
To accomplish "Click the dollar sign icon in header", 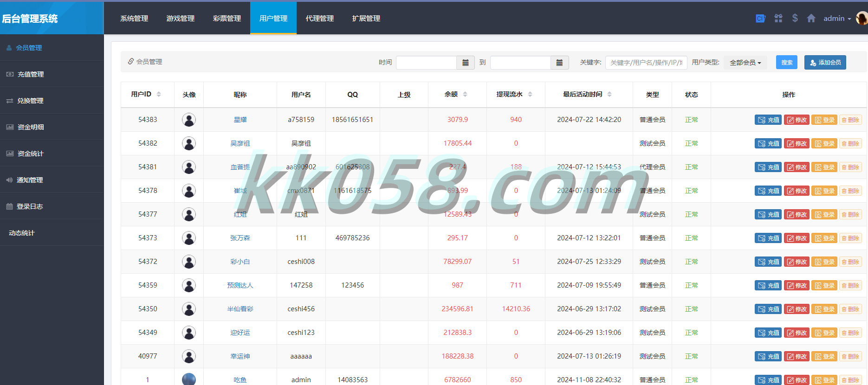I will 795,18.
